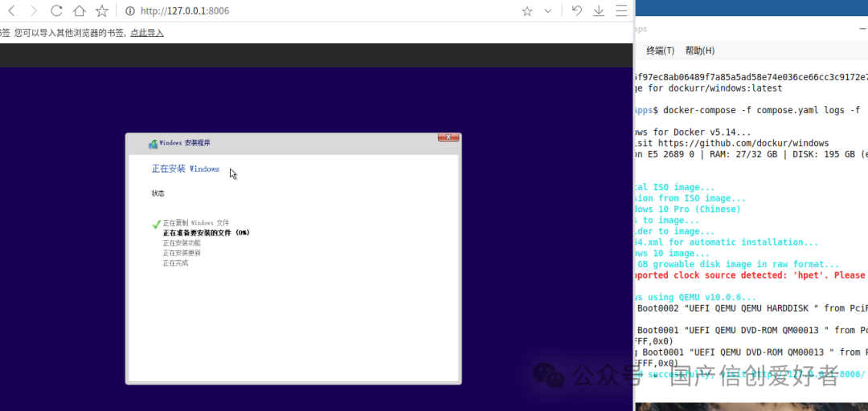
Task: Close the Windows 安装程序 dialog
Action: 448,136
